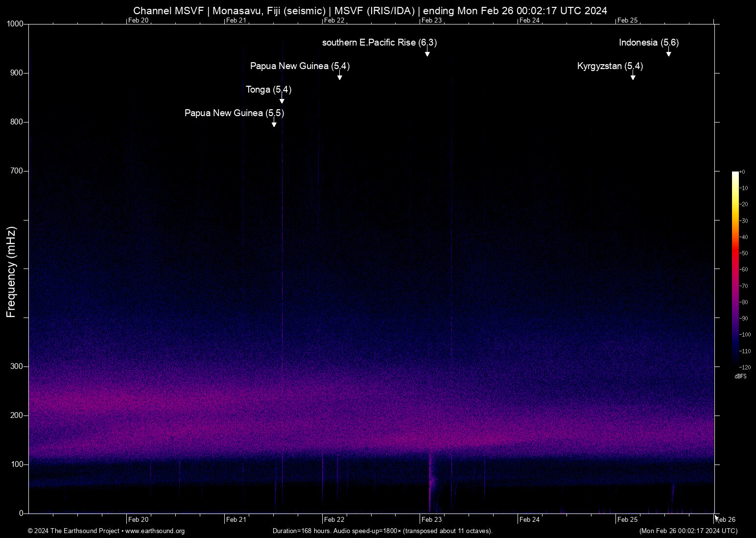Image resolution: width=756 pixels, height=538 pixels.
Task: Click the Kyrgyzstan (5.4) earthquake label
Action: (610, 66)
